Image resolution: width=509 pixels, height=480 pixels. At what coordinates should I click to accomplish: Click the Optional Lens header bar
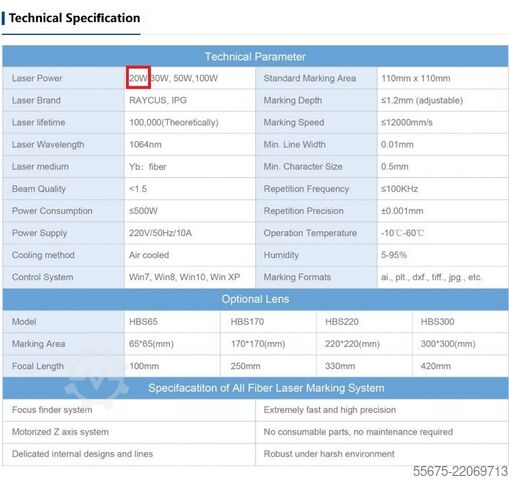(x=255, y=299)
